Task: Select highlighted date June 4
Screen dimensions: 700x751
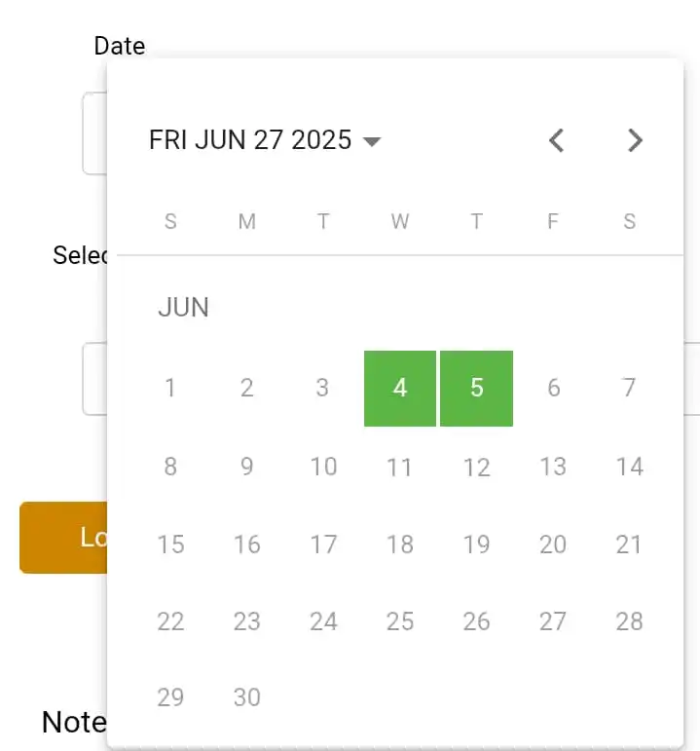Action: pos(400,389)
